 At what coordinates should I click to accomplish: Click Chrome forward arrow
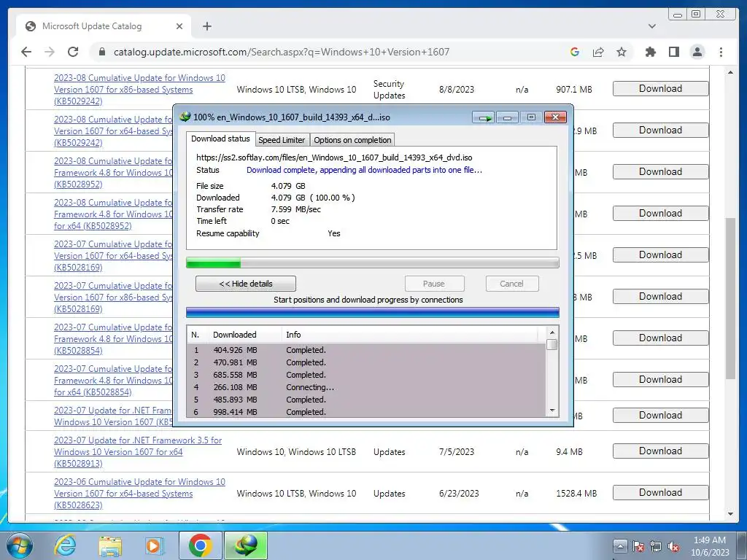point(50,52)
